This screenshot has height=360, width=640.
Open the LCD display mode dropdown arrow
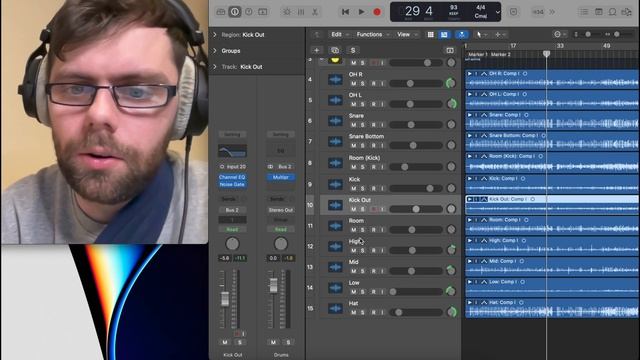pos(497,12)
